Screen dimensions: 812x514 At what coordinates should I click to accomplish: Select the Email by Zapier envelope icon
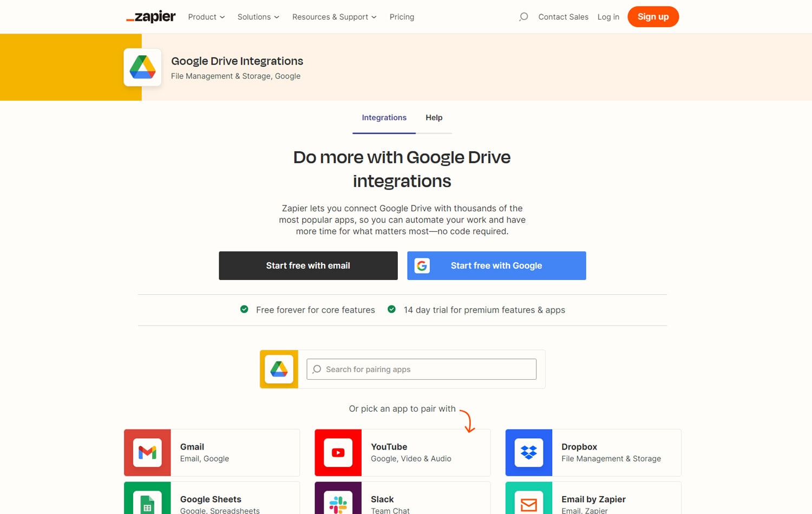pyautogui.click(x=528, y=504)
